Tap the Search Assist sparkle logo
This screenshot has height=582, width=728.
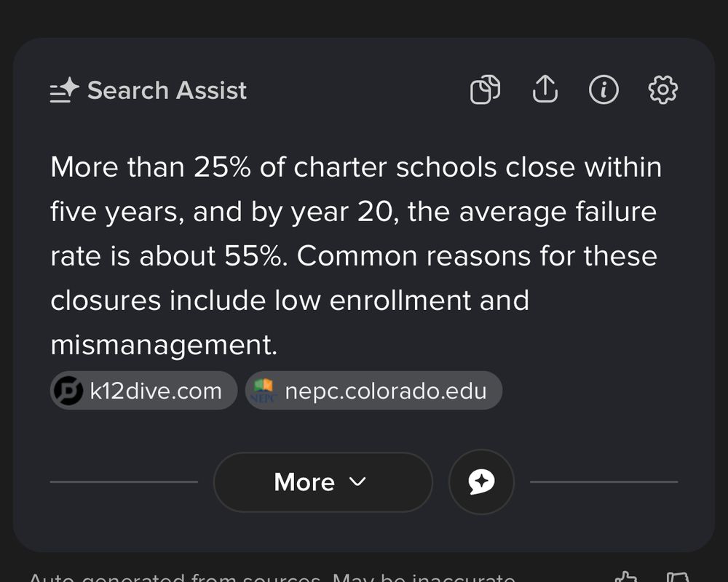tap(64, 89)
